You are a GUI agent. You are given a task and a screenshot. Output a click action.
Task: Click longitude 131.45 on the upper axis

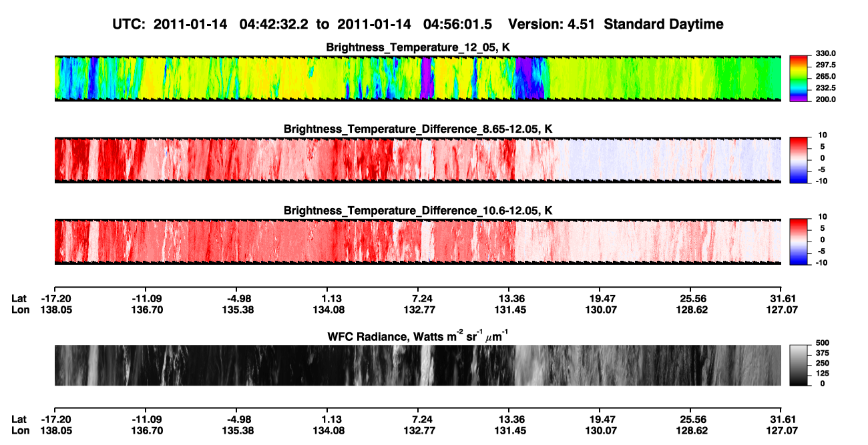point(509,310)
